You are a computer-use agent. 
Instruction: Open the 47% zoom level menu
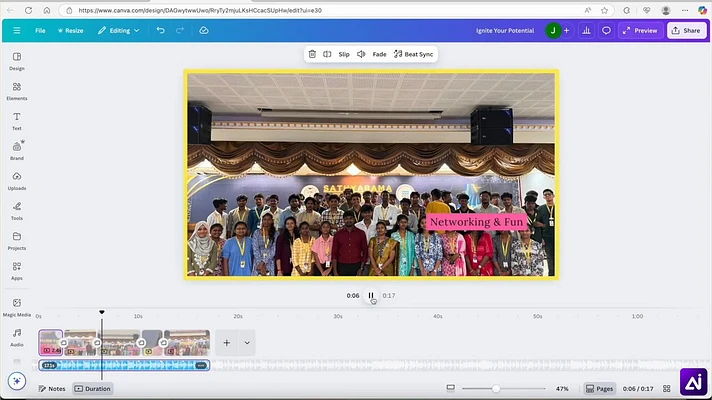click(562, 389)
